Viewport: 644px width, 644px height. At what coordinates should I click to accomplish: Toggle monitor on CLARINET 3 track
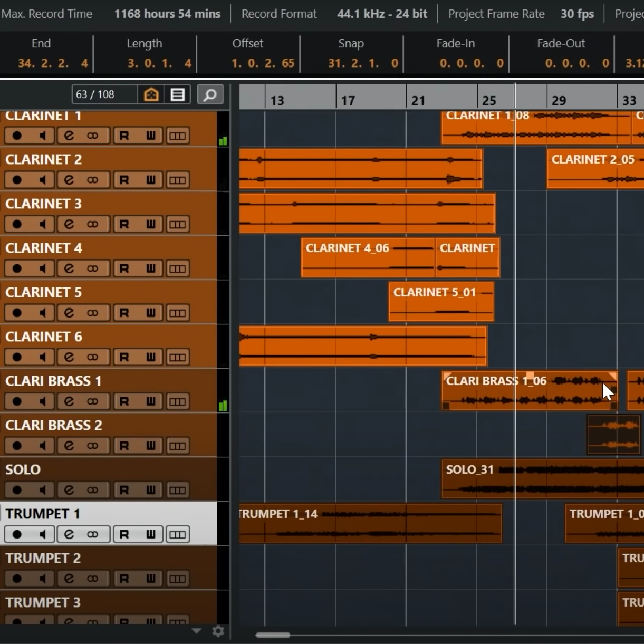43,224
